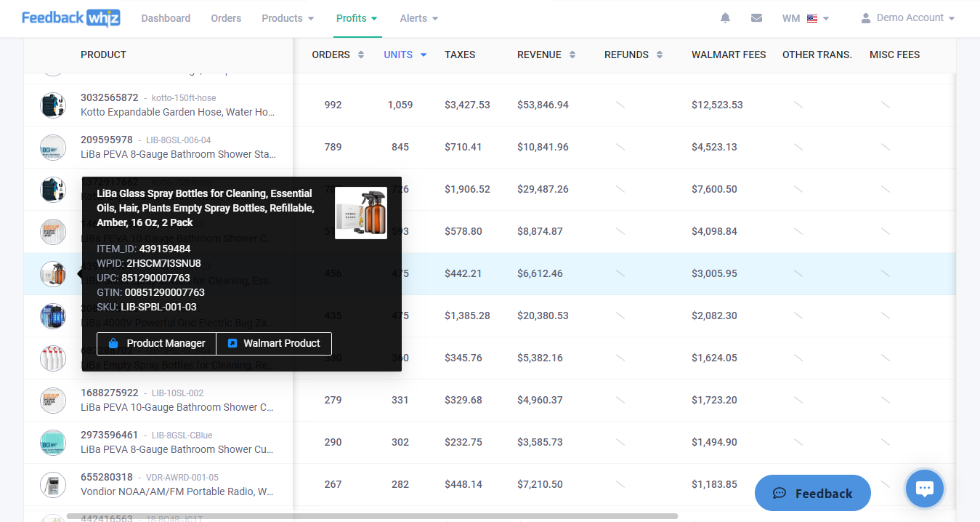980x522 pixels.
Task: Click Walmart fees value $4,098.84
Action: click(714, 231)
